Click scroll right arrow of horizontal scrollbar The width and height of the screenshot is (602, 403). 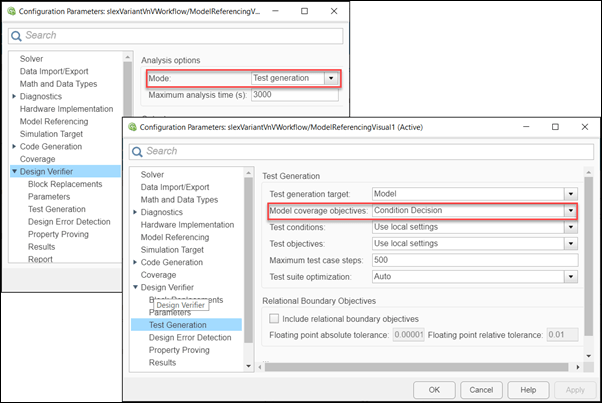[578, 367]
